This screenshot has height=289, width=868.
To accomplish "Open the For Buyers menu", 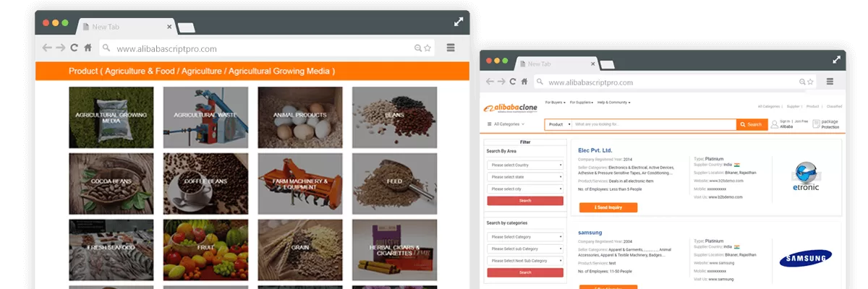I will click(x=555, y=103).
